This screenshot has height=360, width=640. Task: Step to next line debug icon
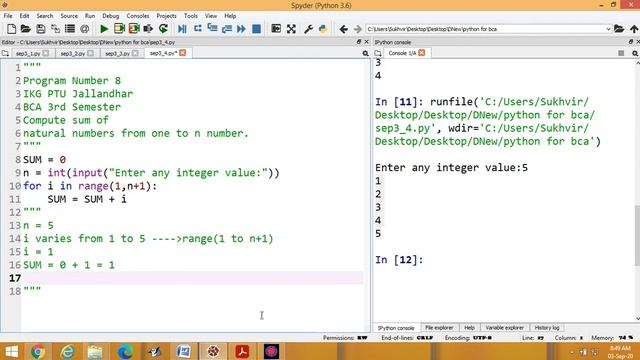(x=198, y=29)
